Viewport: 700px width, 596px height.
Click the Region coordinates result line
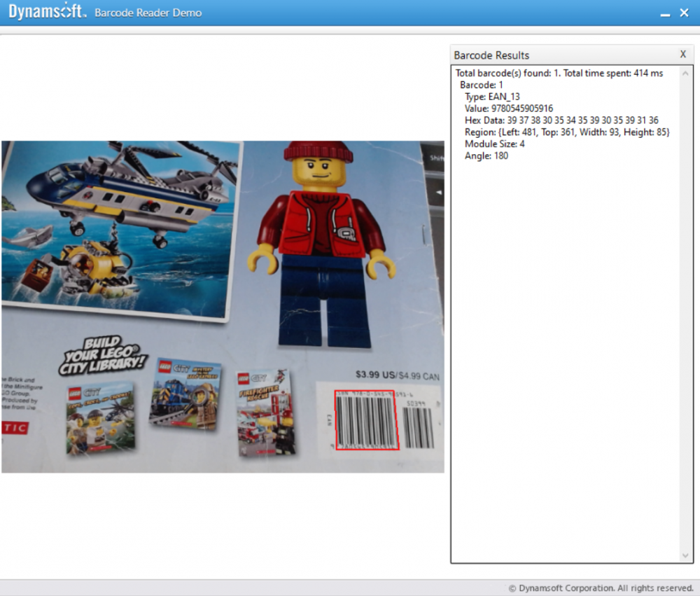[x=567, y=132]
